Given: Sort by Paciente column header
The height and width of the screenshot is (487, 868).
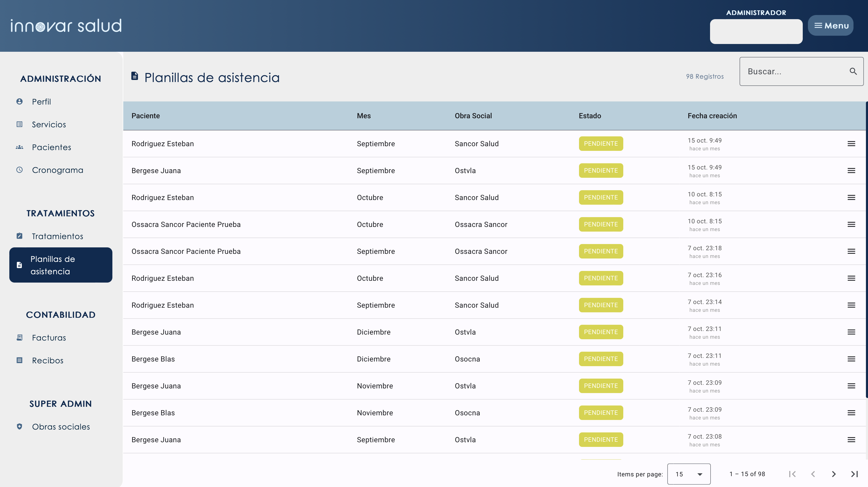Looking at the screenshot, I should (146, 116).
